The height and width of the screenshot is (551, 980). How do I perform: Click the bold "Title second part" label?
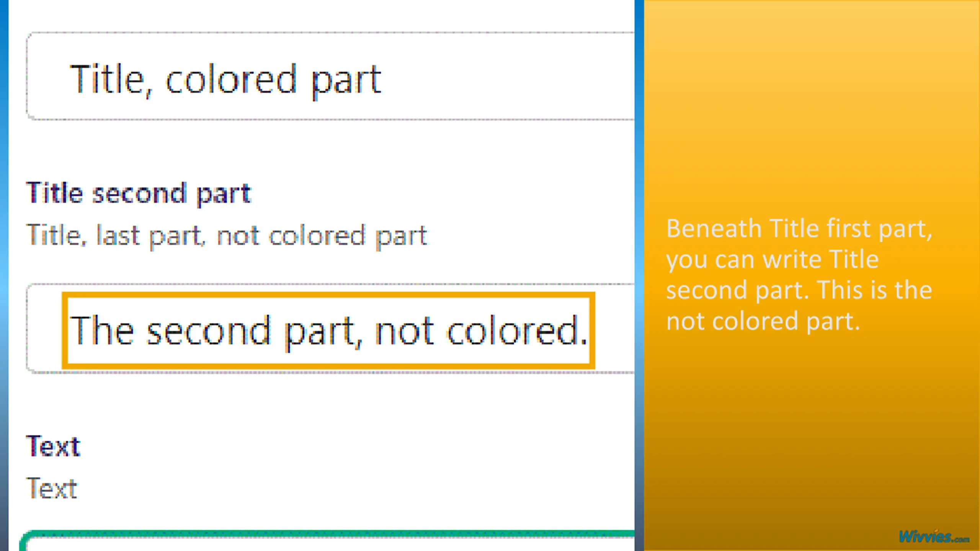[x=138, y=194]
